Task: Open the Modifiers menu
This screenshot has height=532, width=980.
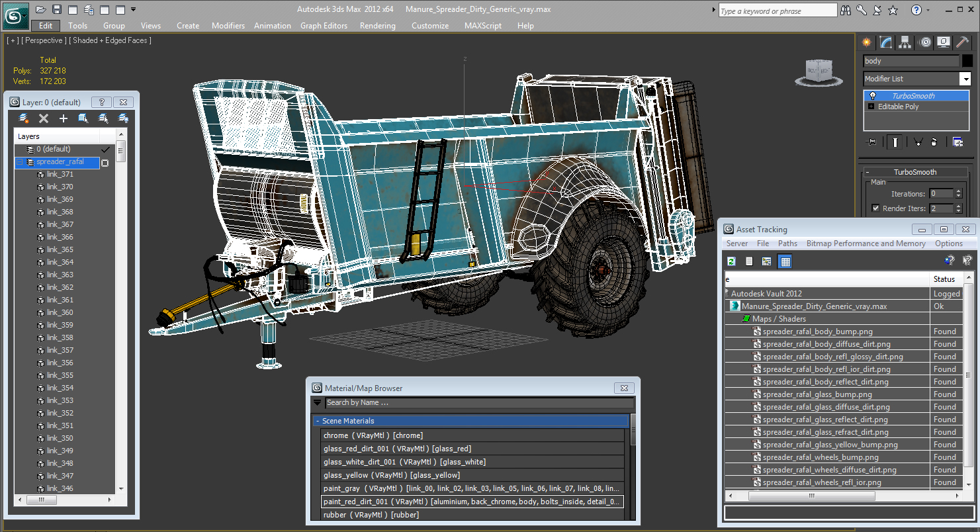Action: pyautogui.click(x=228, y=26)
